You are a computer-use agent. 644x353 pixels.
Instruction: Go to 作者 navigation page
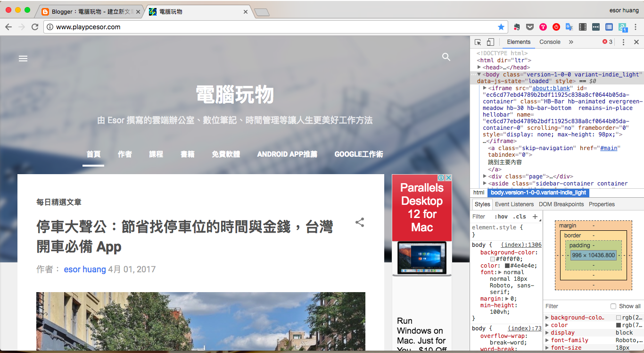coord(125,154)
